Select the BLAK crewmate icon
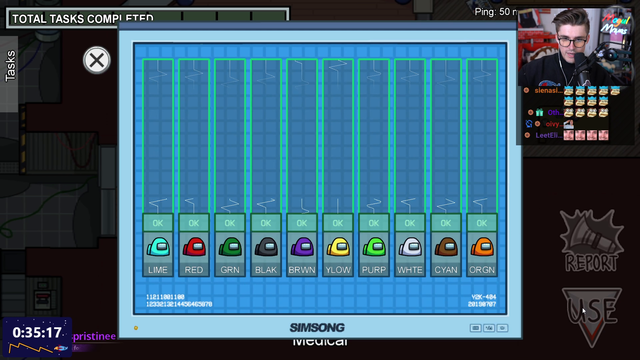The width and height of the screenshot is (640, 360). (x=266, y=247)
